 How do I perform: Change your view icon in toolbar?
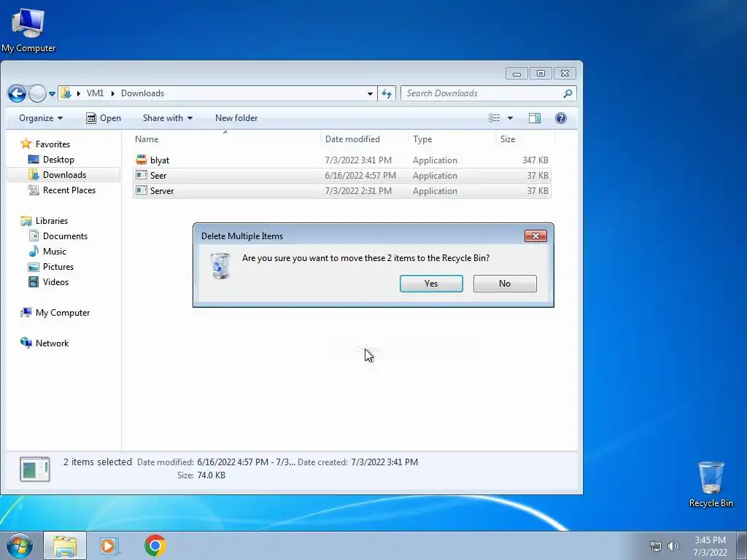pyautogui.click(x=495, y=118)
